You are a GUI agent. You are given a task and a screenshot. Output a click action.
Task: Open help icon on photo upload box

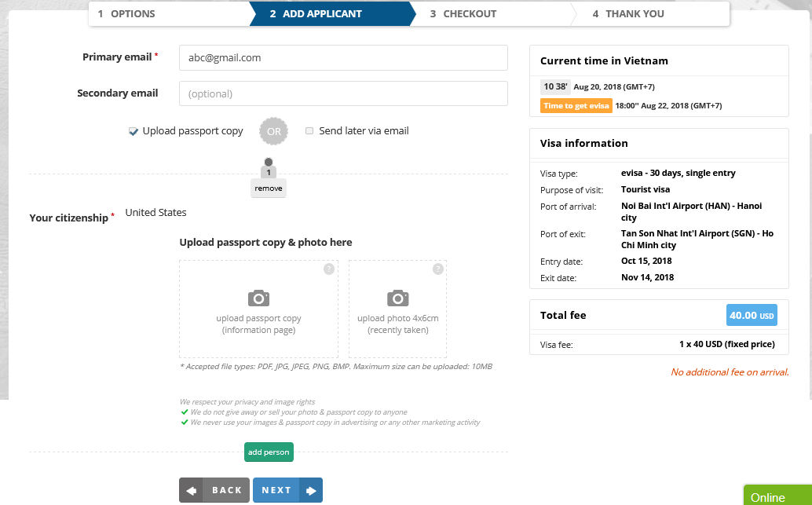(437, 269)
